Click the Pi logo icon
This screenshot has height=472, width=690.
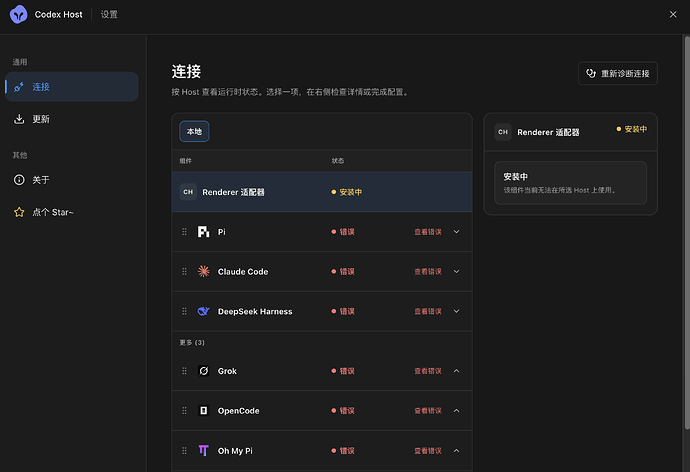(203, 232)
